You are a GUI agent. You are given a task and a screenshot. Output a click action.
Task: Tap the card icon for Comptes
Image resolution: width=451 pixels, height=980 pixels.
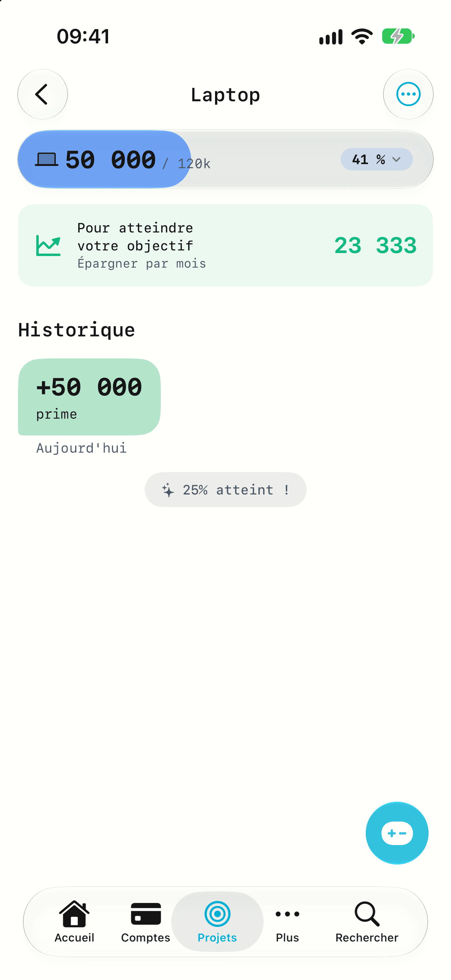(145, 913)
